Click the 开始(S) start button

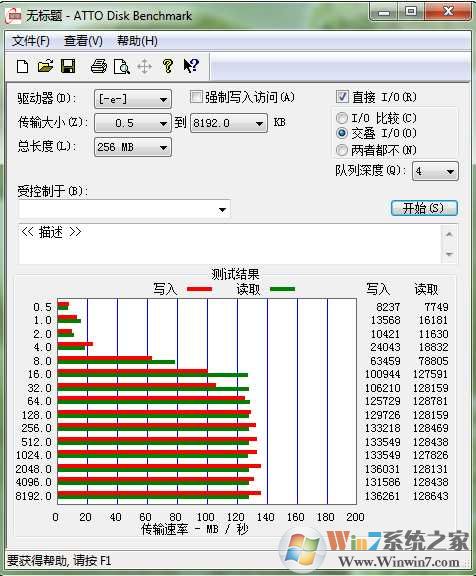[x=424, y=208]
